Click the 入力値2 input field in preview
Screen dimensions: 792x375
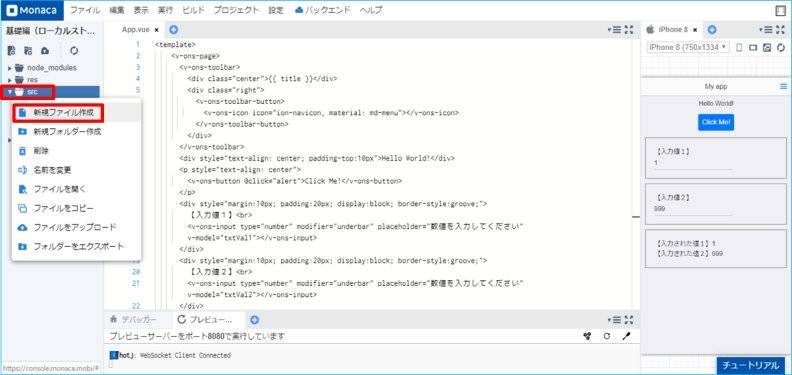click(x=693, y=209)
